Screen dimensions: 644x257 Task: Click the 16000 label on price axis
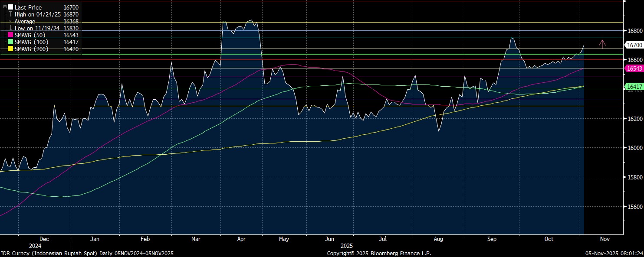click(635, 148)
